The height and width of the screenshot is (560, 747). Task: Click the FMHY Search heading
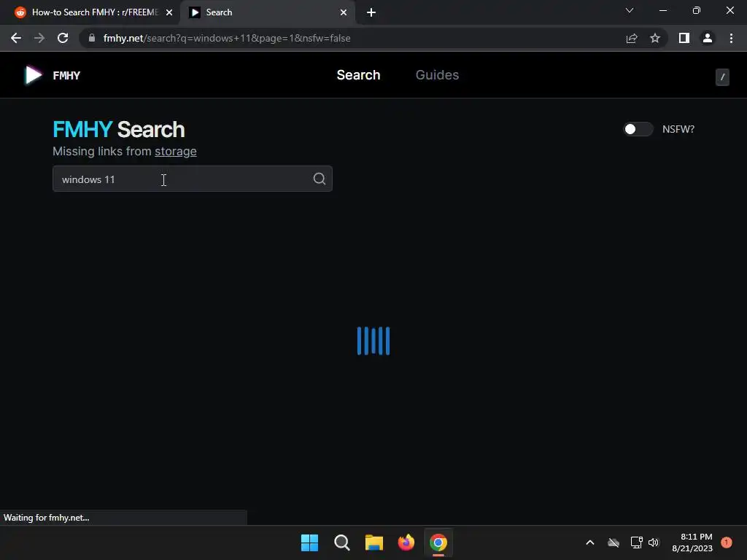[x=119, y=129]
